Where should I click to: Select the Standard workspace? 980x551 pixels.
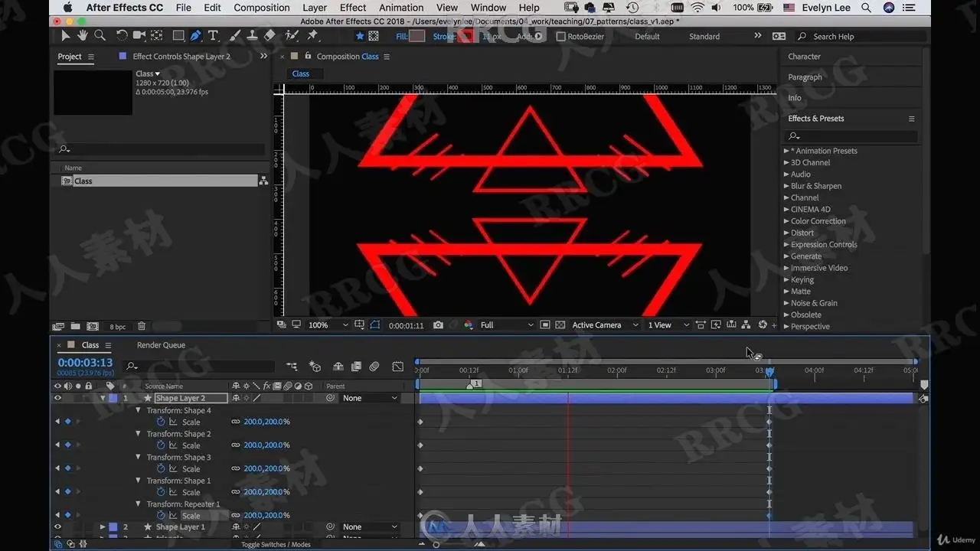click(x=704, y=36)
